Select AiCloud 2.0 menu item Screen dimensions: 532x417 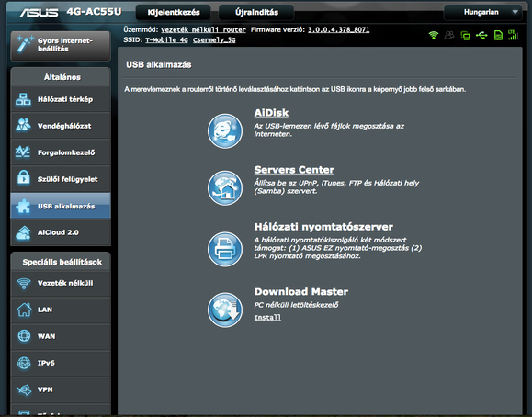coord(61,232)
